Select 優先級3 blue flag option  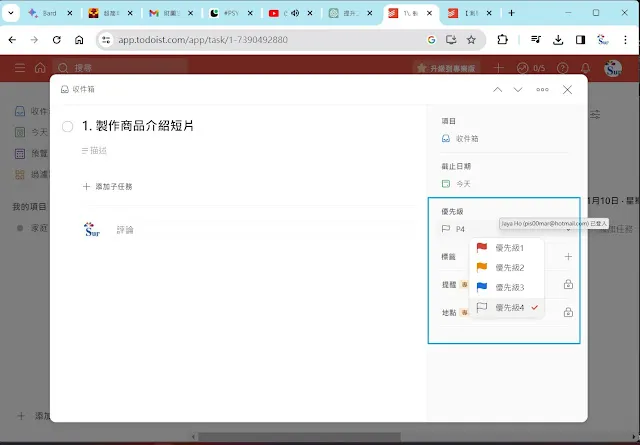pos(507,287)
